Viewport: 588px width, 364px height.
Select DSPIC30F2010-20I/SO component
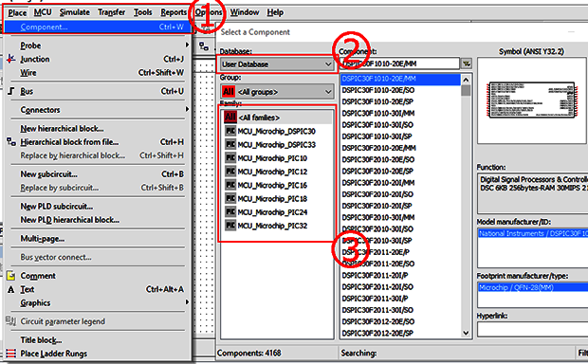click(400, 194)
